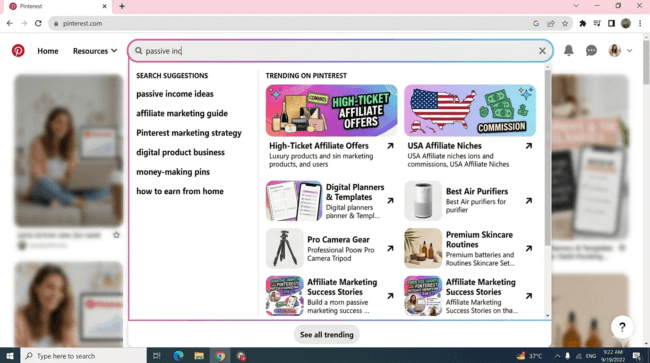Viewport: 650px width, 363px height.
Task: Click the search field containing 'passive inc'
Action: pyautogui.click(x=340, y=51)
